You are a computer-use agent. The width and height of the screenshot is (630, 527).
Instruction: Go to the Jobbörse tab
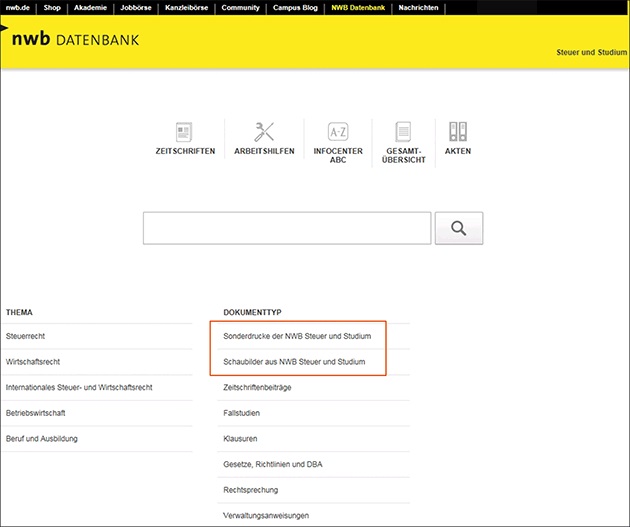[x=135, y=7]
